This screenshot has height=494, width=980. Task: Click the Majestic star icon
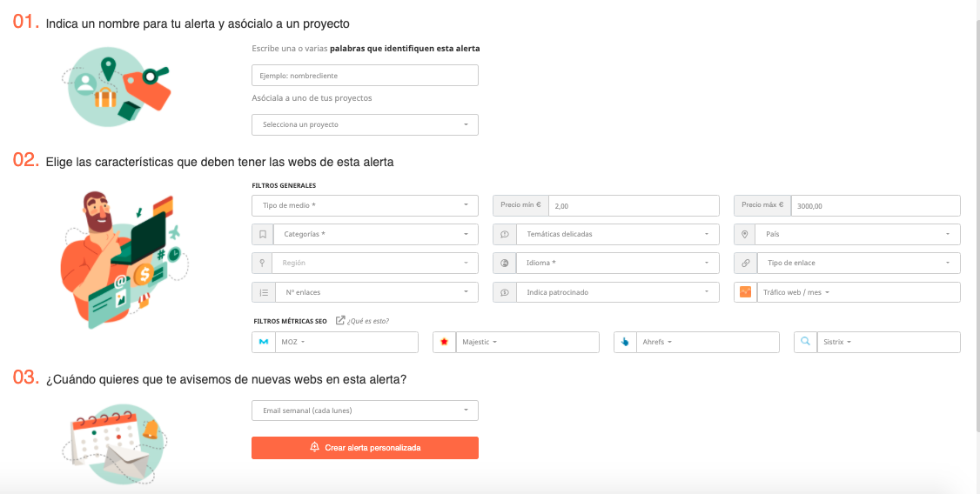444,343
